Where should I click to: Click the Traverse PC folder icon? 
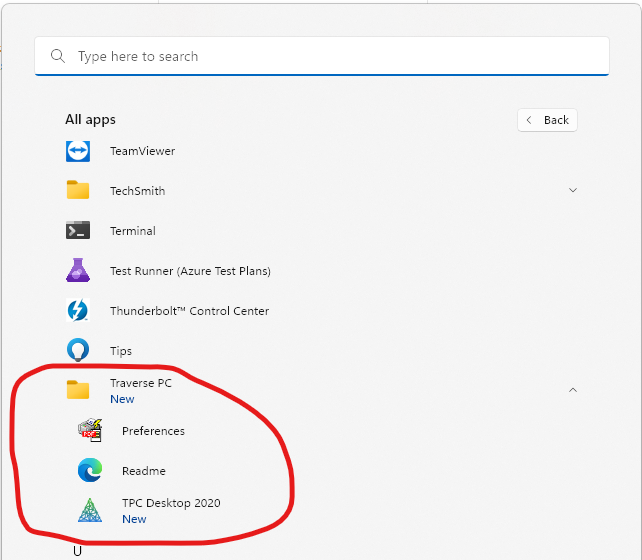(78, 390)
